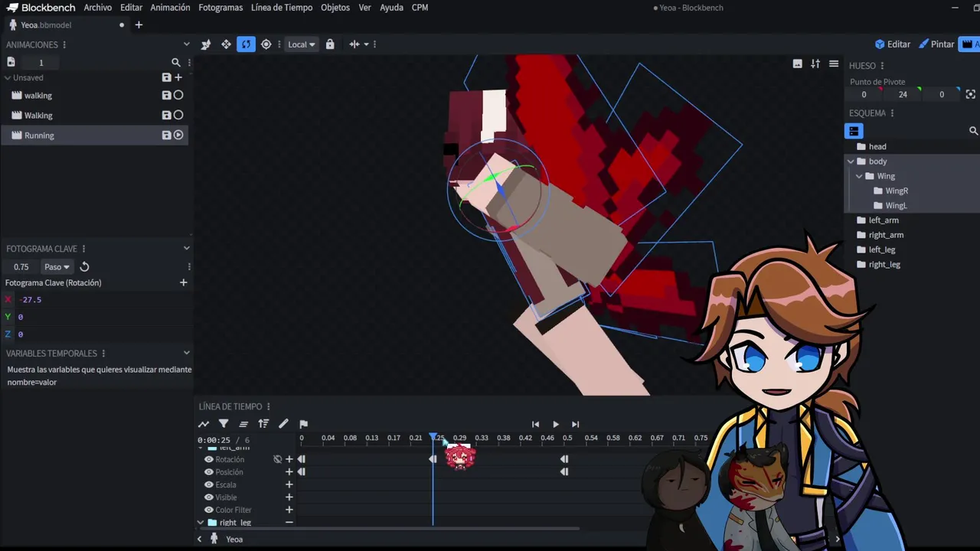The height and width of the screenshot is (551, 980).
Task: Click pivot point Y field showing 24
Action: (903, 94)
